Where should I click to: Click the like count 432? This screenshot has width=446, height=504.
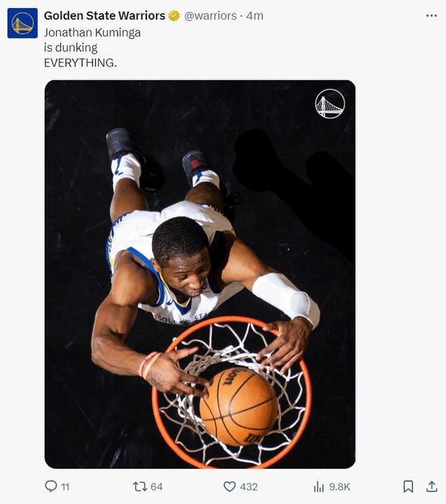click(249, 487)
